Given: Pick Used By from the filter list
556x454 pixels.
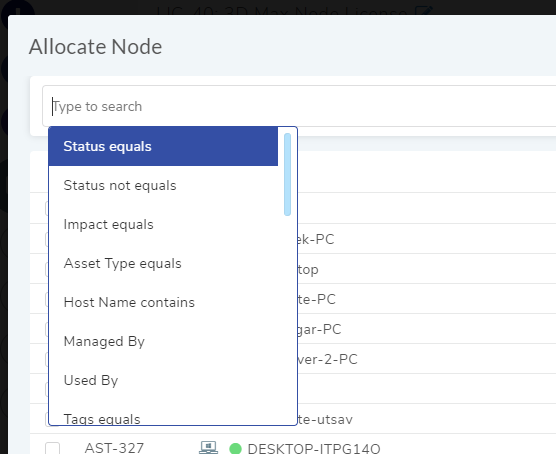Looking at the screenshot, I should (163, 381).
